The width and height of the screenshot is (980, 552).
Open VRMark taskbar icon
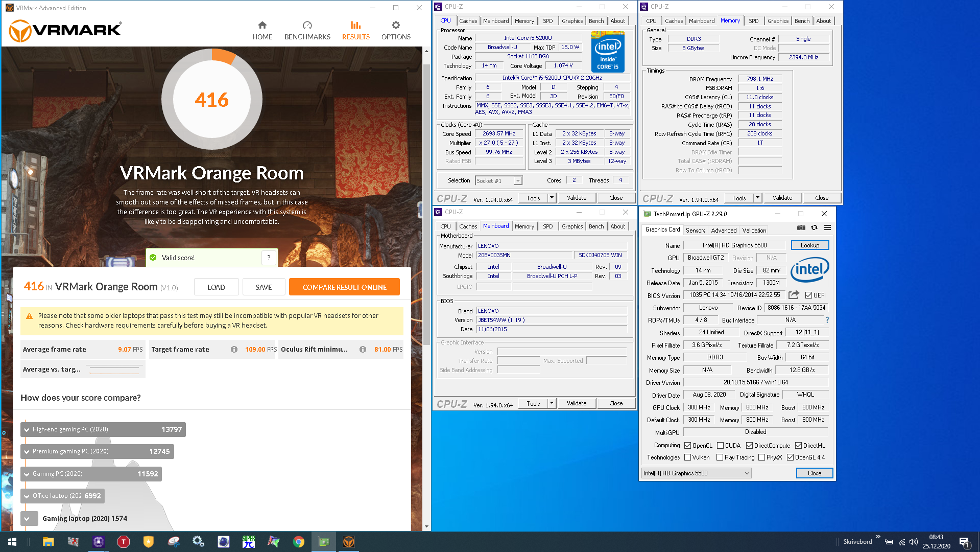point(349,542)
